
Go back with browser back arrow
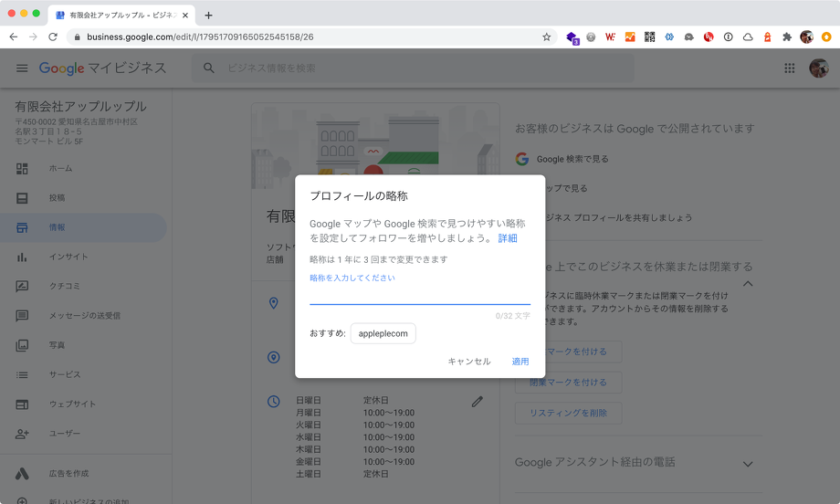(x=14, y=37)
